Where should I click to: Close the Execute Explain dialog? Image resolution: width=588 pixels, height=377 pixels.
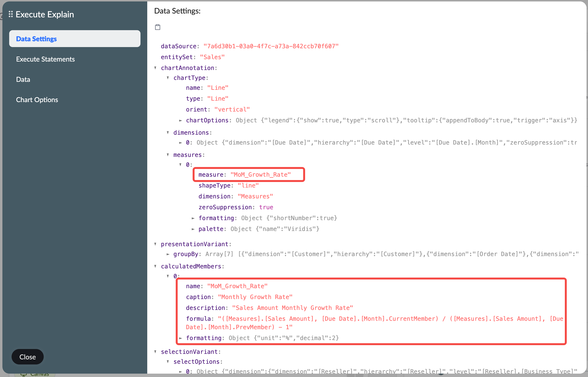[x=27, y=357]
